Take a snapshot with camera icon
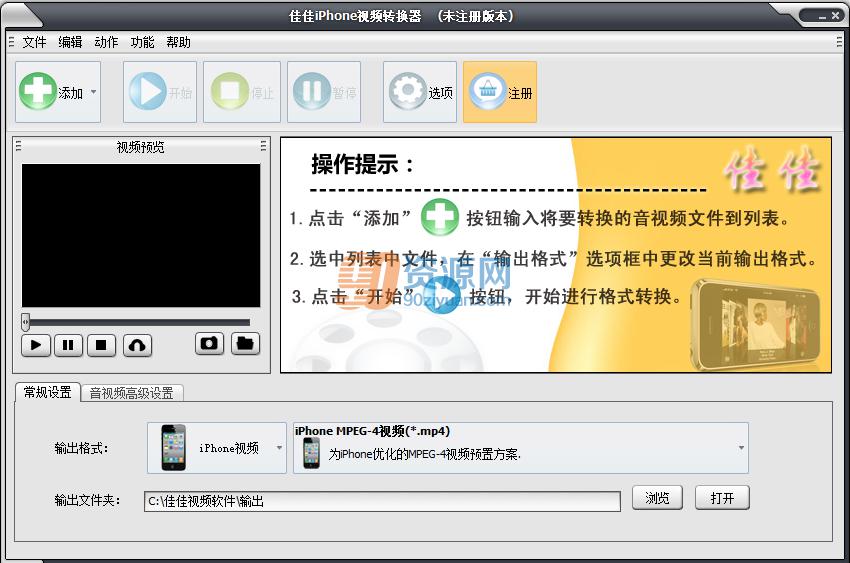The height and width of the screenshot is (563, 850). coord(209,344)
